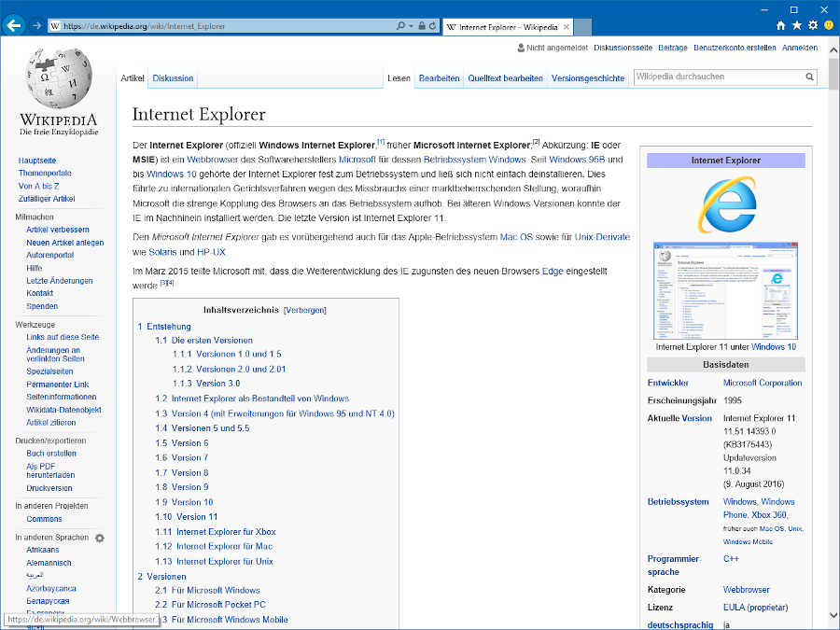Click the Internet Explorer logo in the infobox
This screenshot has height=630, width=840.
click(x=726, y=204)
